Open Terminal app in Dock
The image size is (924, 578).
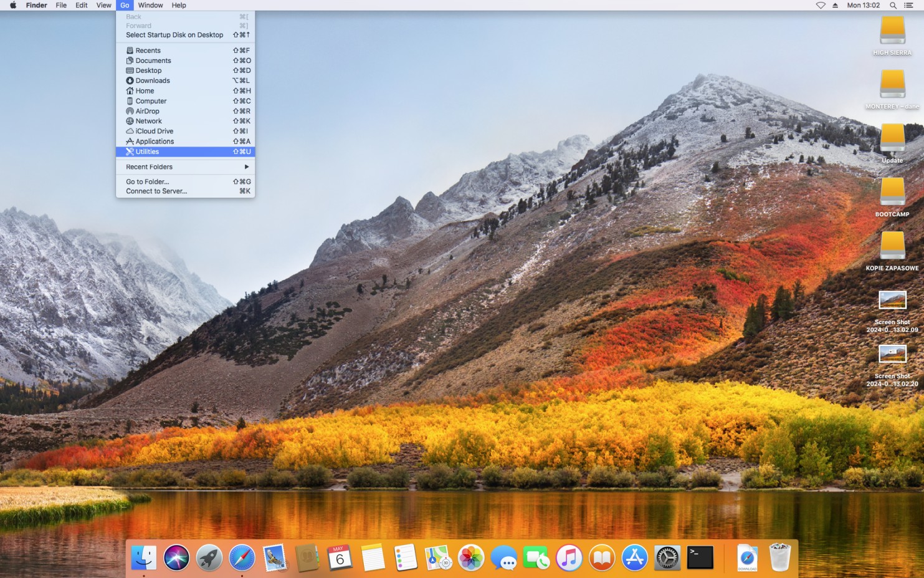(x=700, y=557)
